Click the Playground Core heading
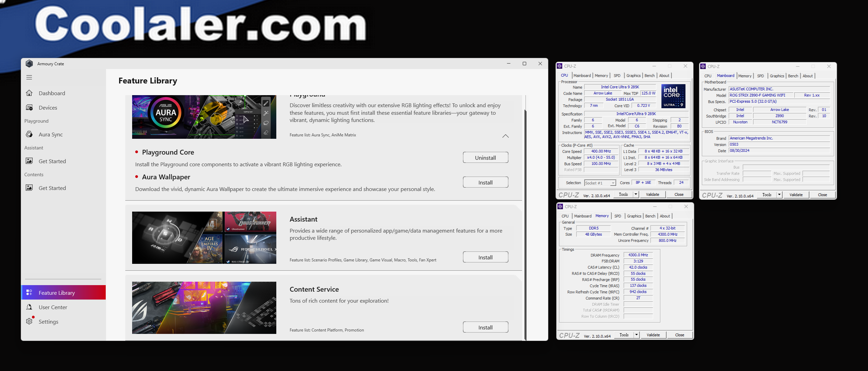Viewport: 868px width, 371px height. point(168,152)
